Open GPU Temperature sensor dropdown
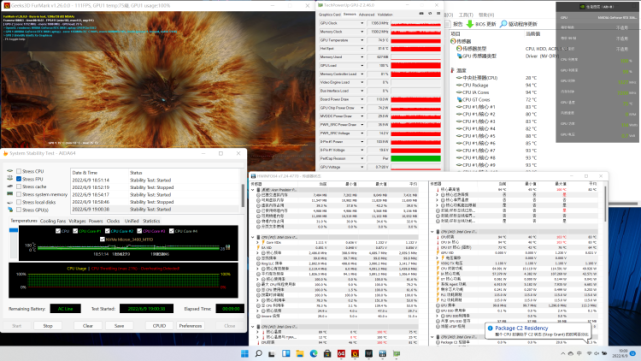641x361 pixels. click(x=362, y=40)
